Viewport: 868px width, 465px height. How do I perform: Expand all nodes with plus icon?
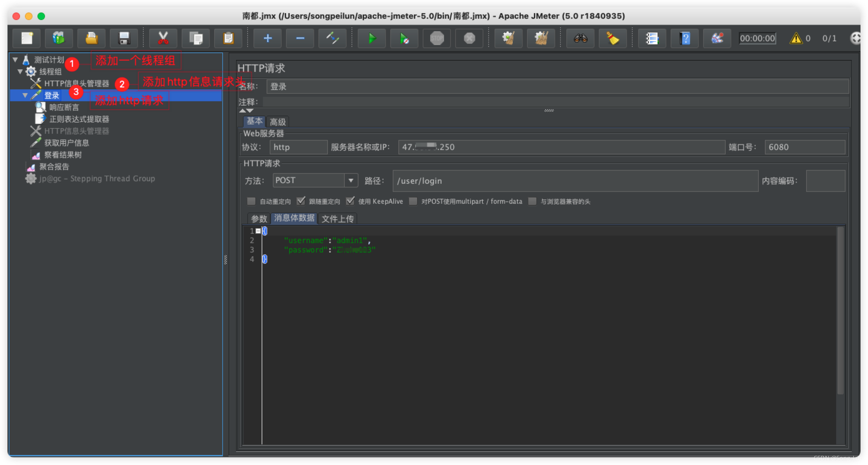click(x=268, y=38)
